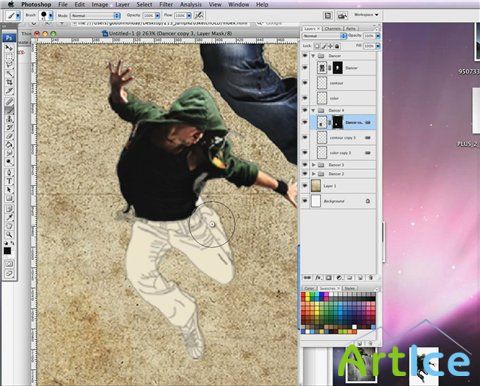Select Layer 1 texture thumbnail
Viewport: 480px width, 386px height.
coord(316,186)
